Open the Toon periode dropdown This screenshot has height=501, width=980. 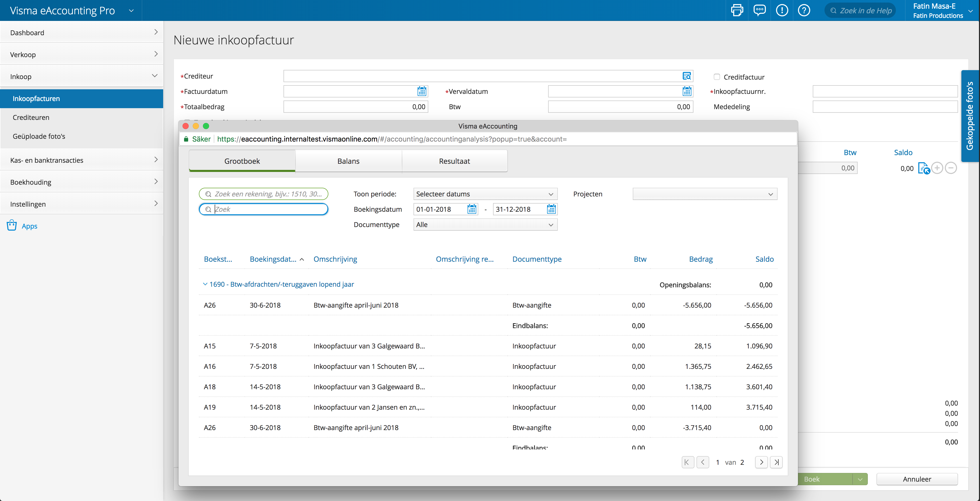point(485,194)
